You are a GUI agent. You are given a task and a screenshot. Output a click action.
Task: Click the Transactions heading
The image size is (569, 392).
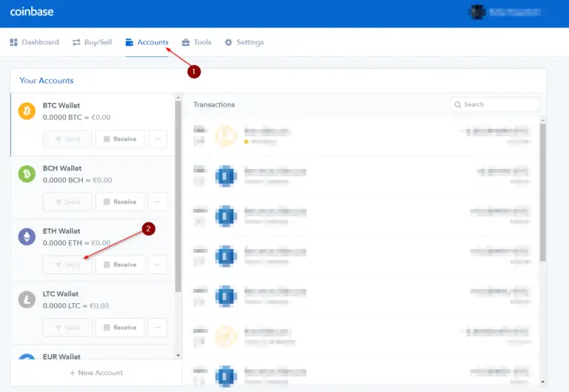(214, 104)
